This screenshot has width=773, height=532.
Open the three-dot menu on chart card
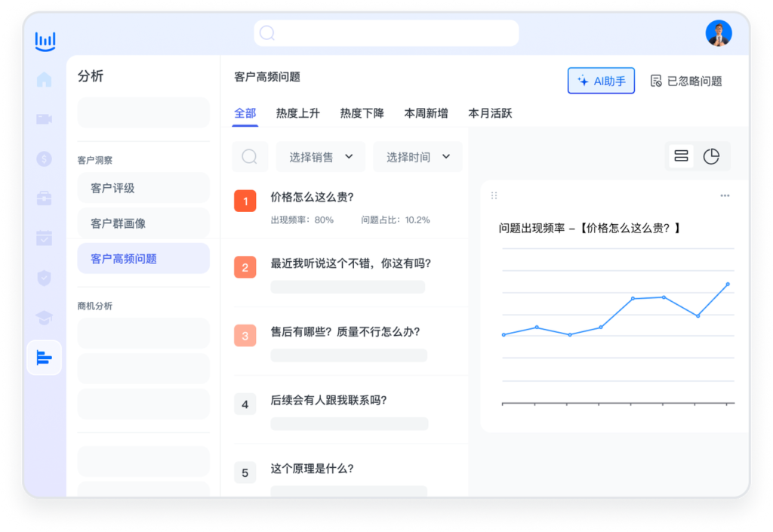click(x=725, y=196)
